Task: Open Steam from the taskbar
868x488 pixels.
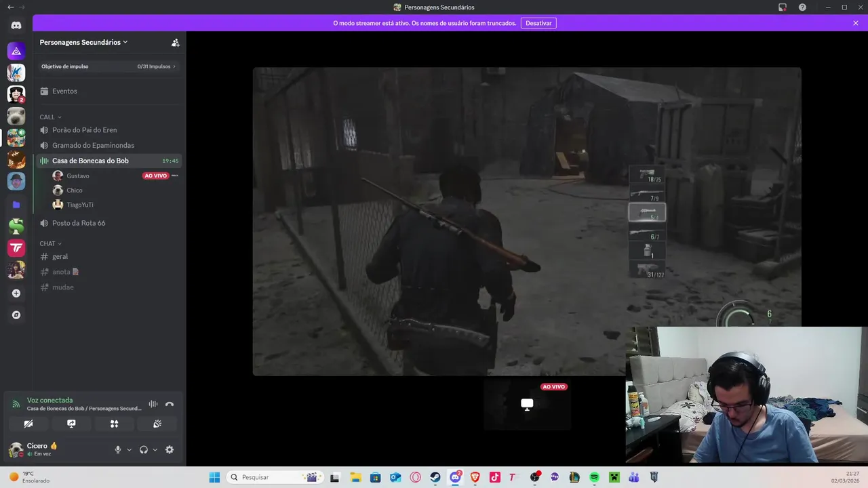Action: coord(435,477)
